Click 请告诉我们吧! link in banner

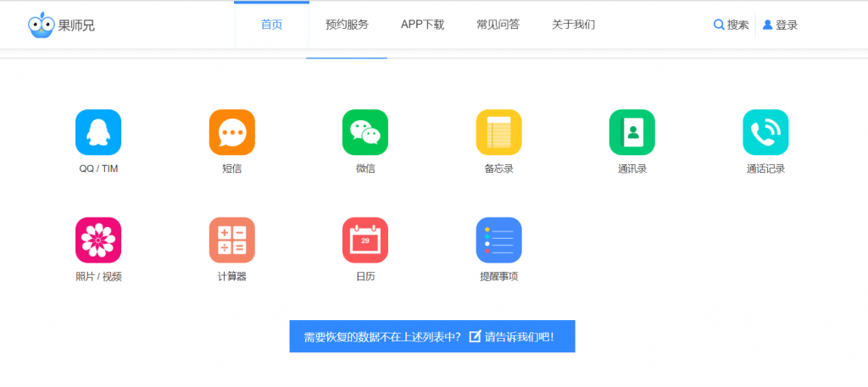520,337
